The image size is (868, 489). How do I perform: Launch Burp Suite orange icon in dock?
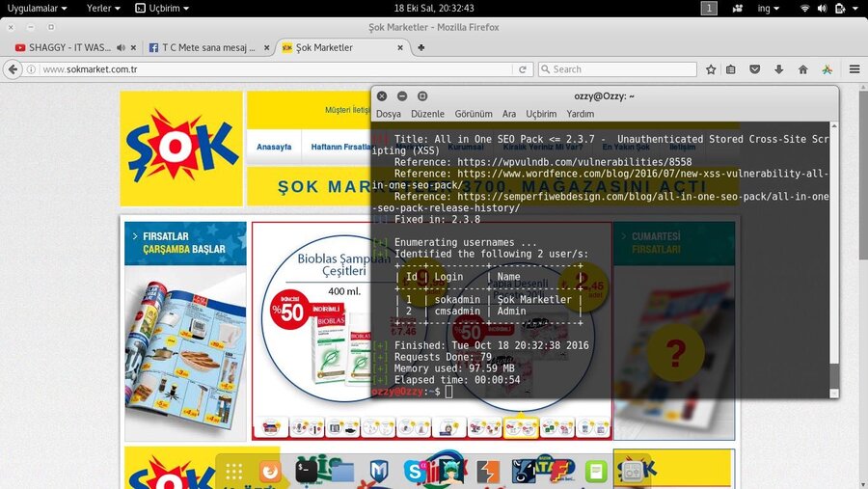point(488,472)
